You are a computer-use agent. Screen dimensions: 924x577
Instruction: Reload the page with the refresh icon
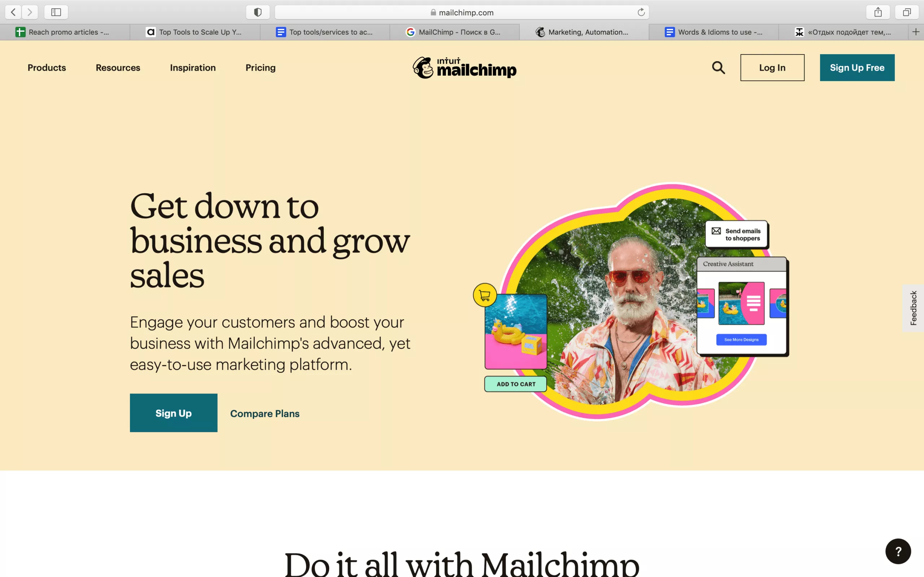pyautogui.click(x=641, y=12)
